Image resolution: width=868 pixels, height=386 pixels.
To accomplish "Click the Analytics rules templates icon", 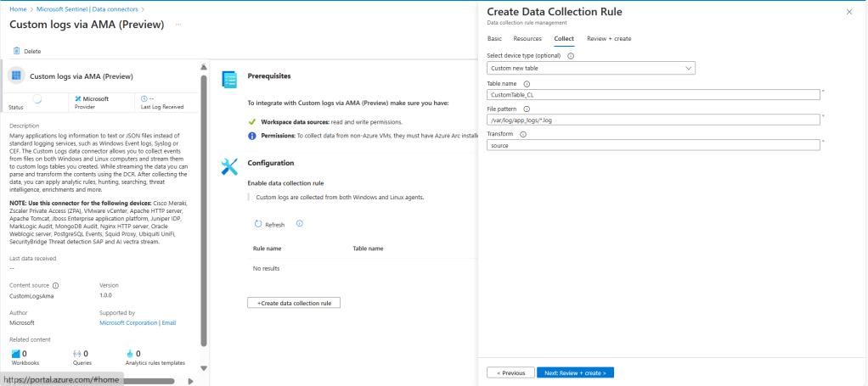I will click(130, 354).
